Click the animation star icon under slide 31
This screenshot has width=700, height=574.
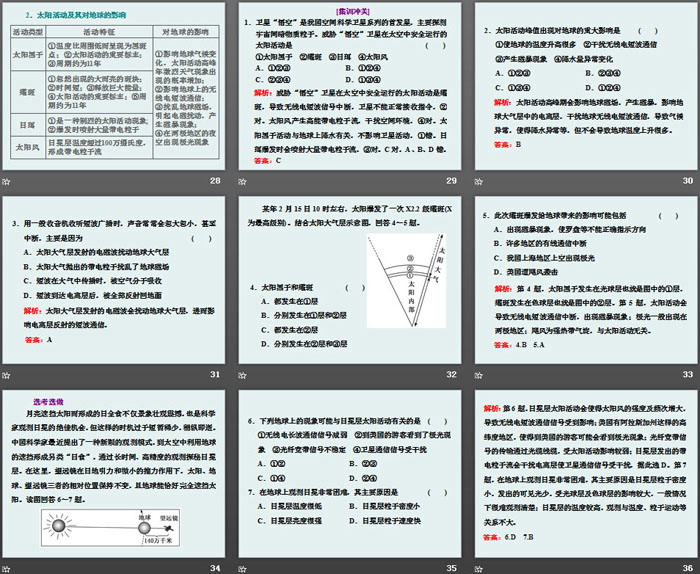[x=6, y=375]
